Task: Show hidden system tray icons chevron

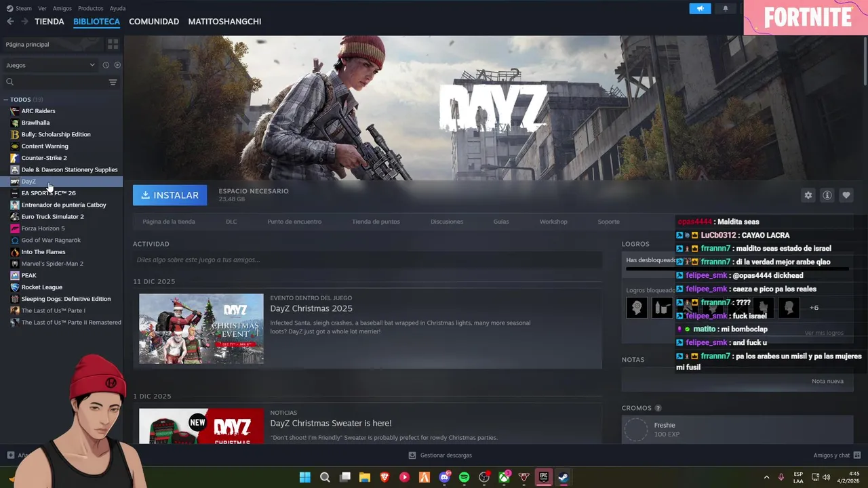Action: click(766, 477)
